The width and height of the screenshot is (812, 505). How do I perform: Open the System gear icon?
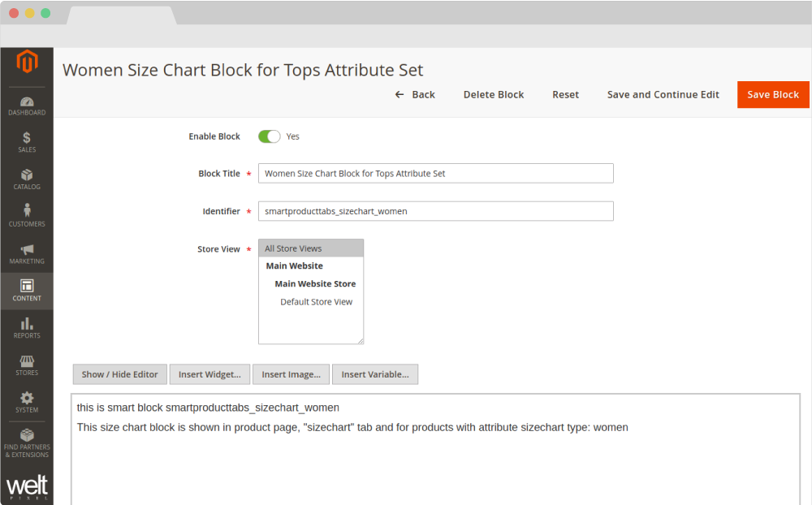click(27, 399)
